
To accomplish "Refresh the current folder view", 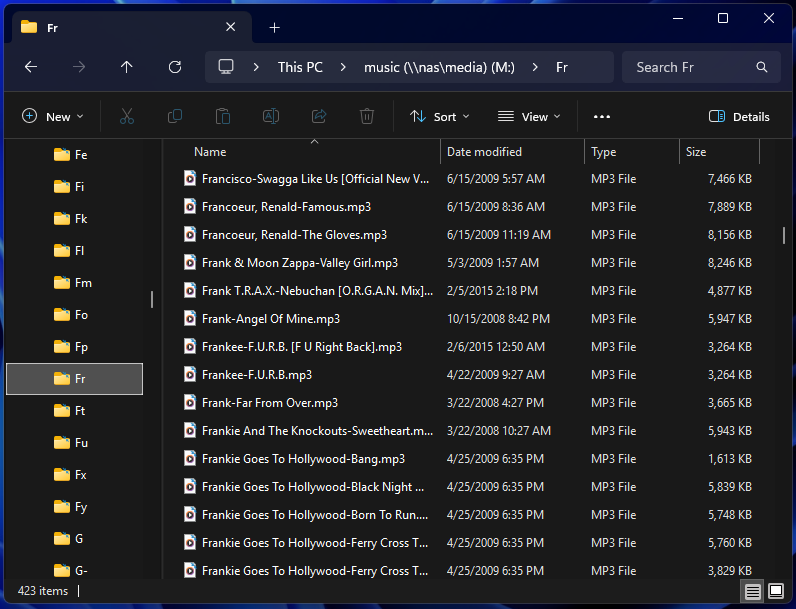I will point(175,67).
